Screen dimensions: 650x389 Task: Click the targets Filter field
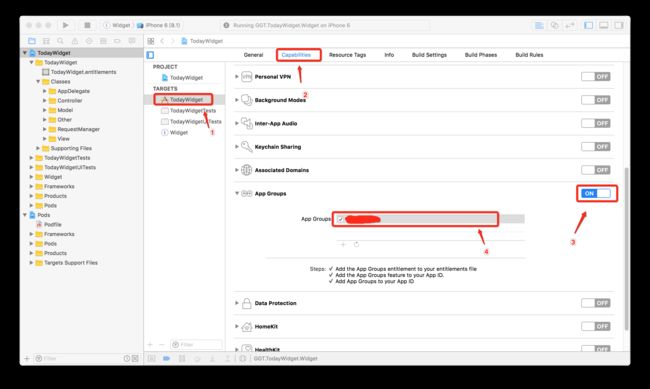(196, 345)
